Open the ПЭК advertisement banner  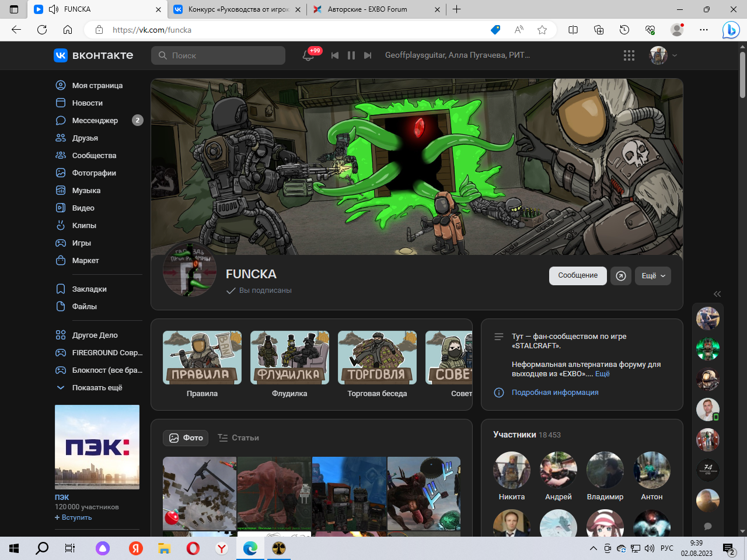coord(97,447)
